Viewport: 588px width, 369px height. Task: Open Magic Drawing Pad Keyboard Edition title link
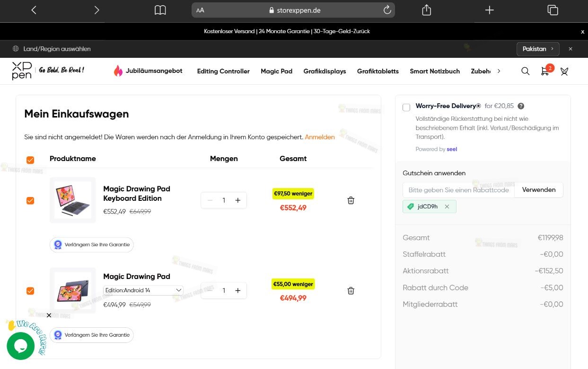click(137, 193)
